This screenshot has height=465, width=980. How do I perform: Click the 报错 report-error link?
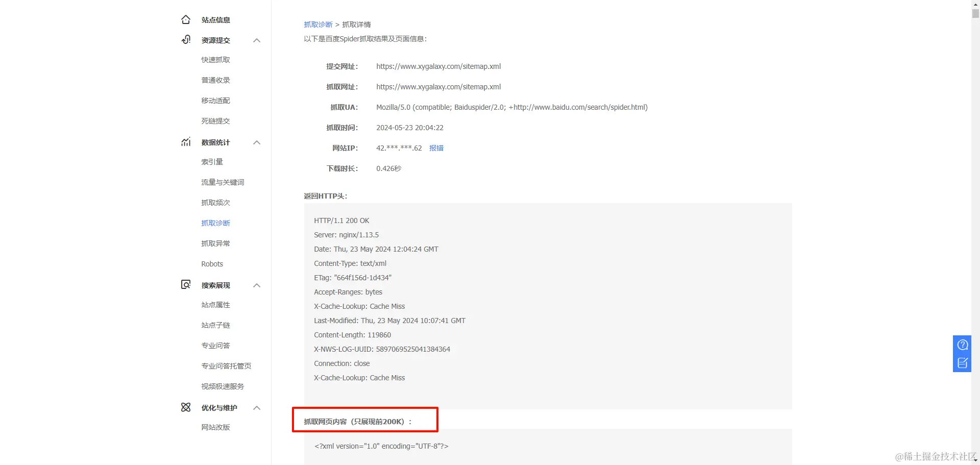click(436, 148)
